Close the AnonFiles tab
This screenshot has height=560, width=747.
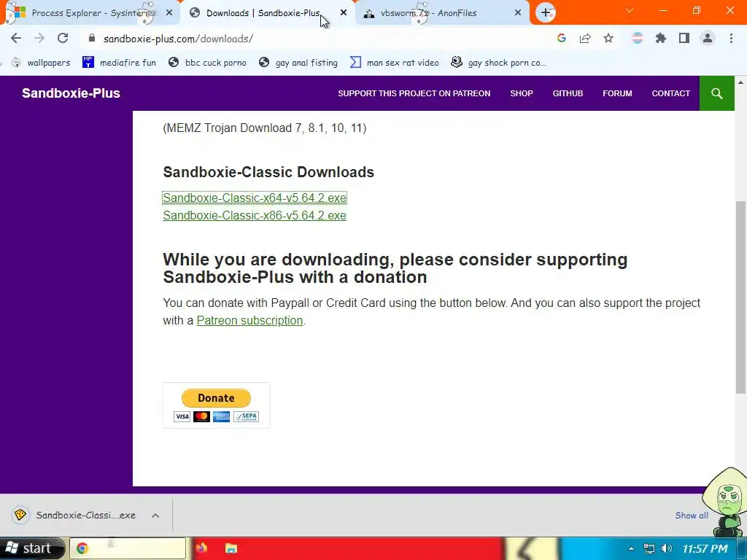(x=518, y=13)
